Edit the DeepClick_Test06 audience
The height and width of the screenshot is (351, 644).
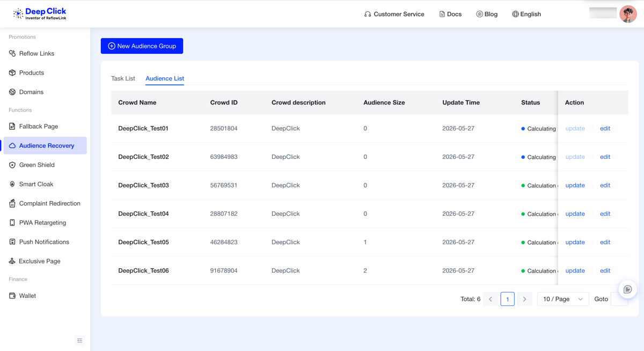605,270
